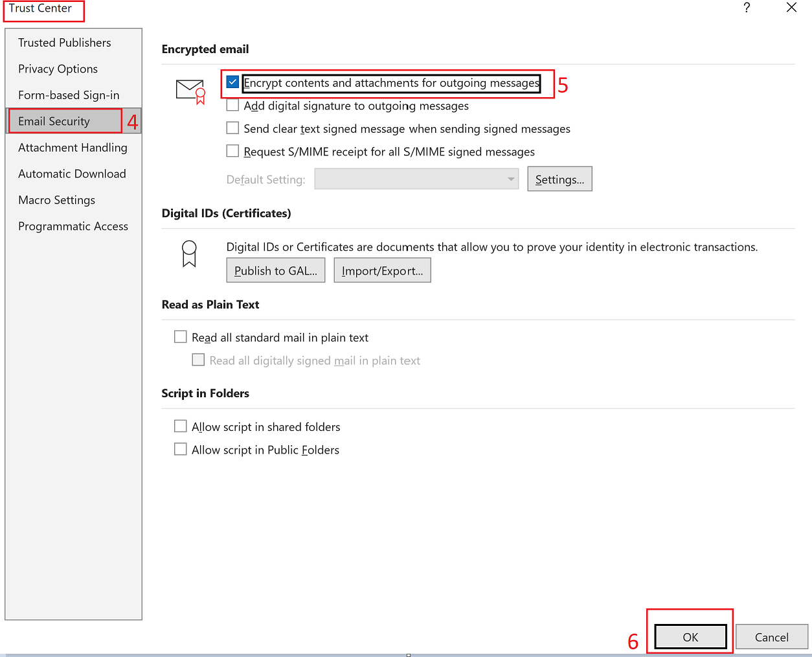Click the Help question mark icon

pyautogui.click(x=747, y=8)
